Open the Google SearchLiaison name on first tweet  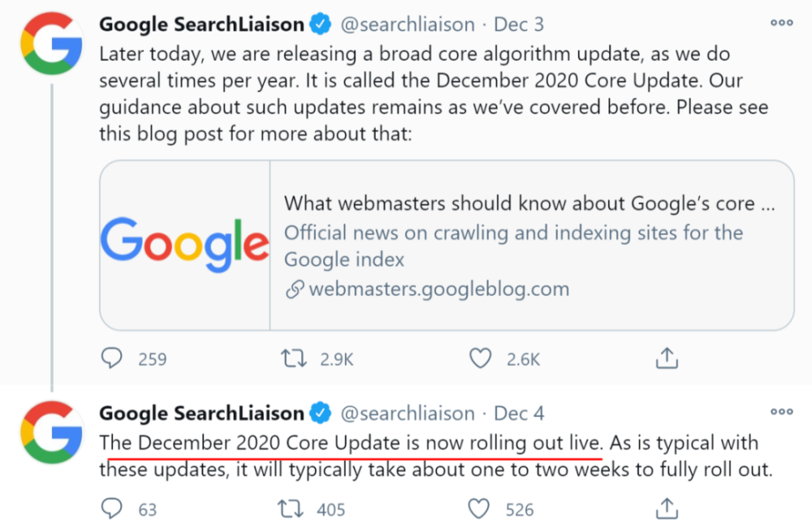point(201,24)
